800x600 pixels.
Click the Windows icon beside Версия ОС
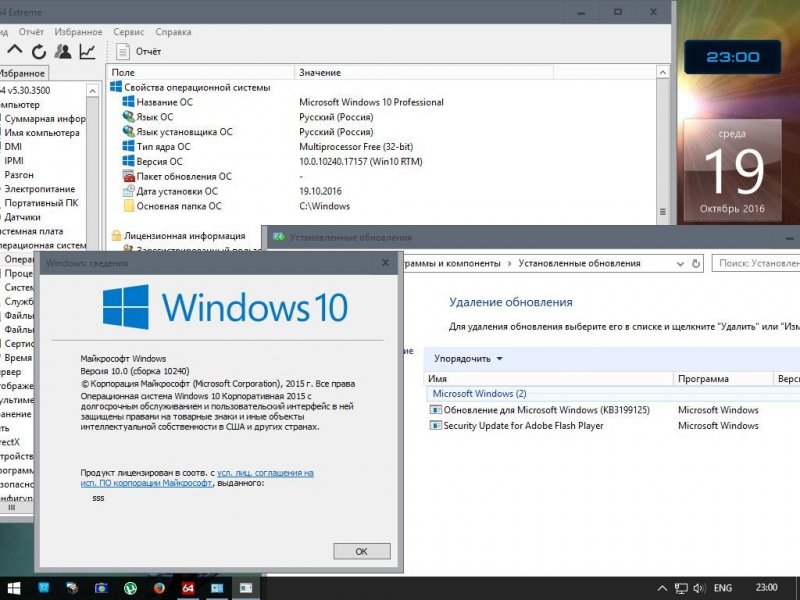pos(129,161)
